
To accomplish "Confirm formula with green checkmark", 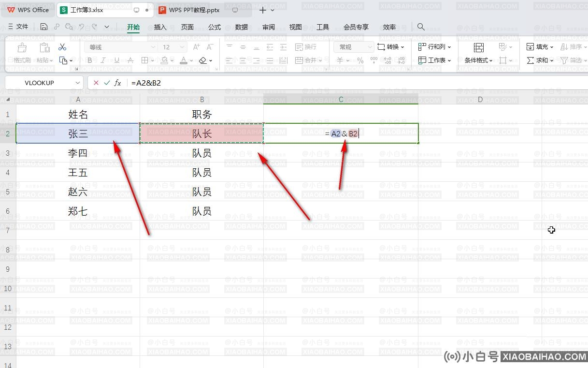I will point(107,83).
